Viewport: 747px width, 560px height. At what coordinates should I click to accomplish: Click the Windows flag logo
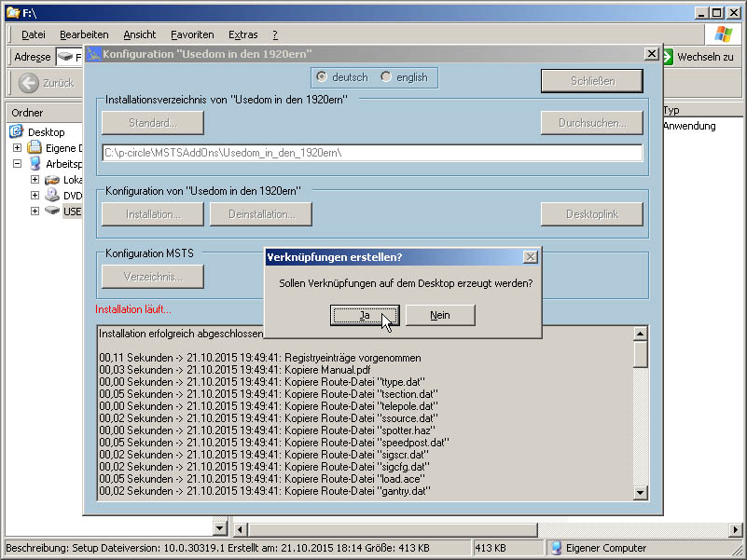723,34
